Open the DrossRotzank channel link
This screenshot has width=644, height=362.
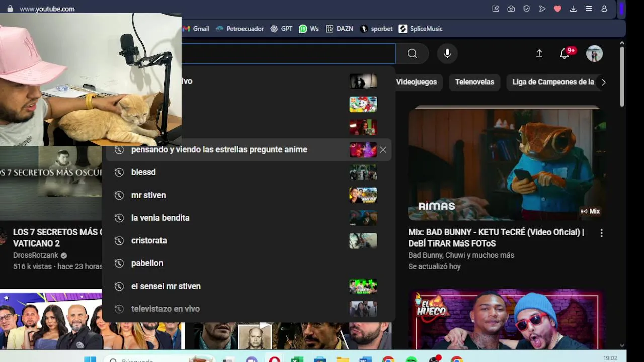(36, 255)
